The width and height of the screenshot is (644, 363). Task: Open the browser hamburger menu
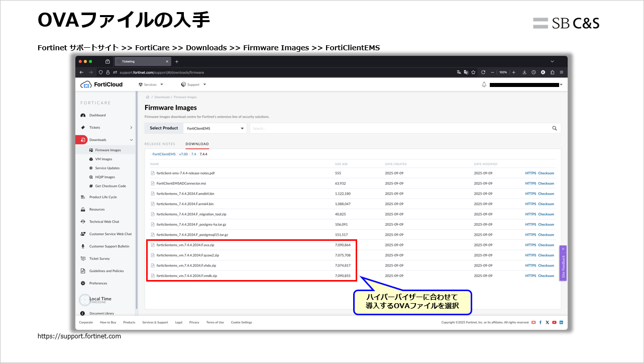coord(561,72)
